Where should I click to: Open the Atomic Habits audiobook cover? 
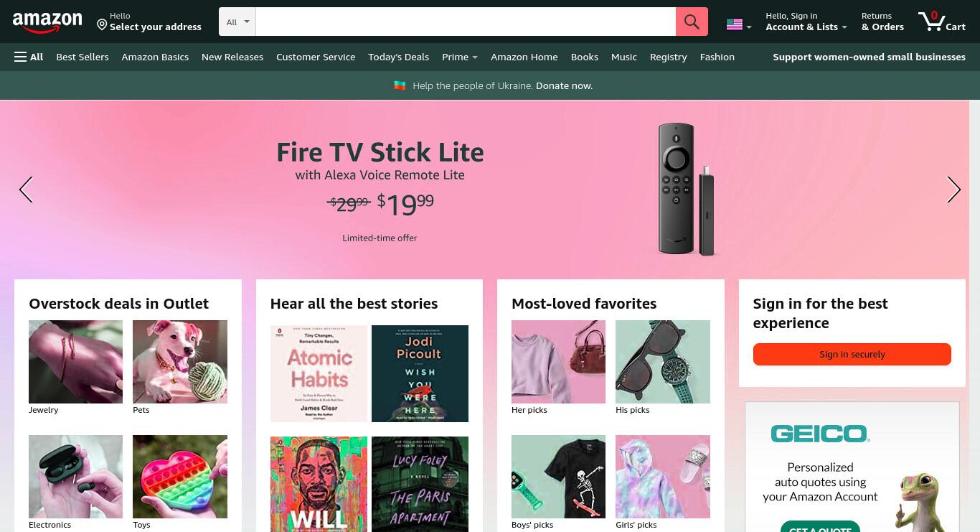[319, 373]
